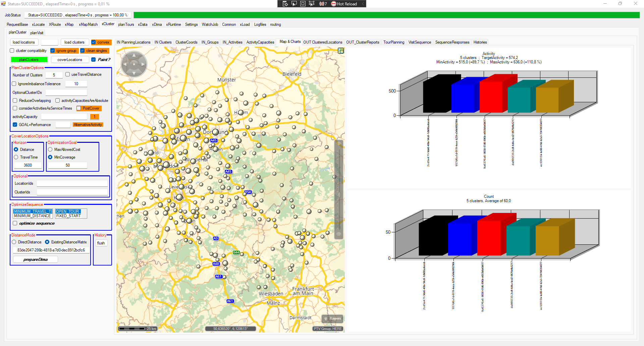Click the Hot Reload toolbar button
Screen dimensions: 644x346
[344, 4]
